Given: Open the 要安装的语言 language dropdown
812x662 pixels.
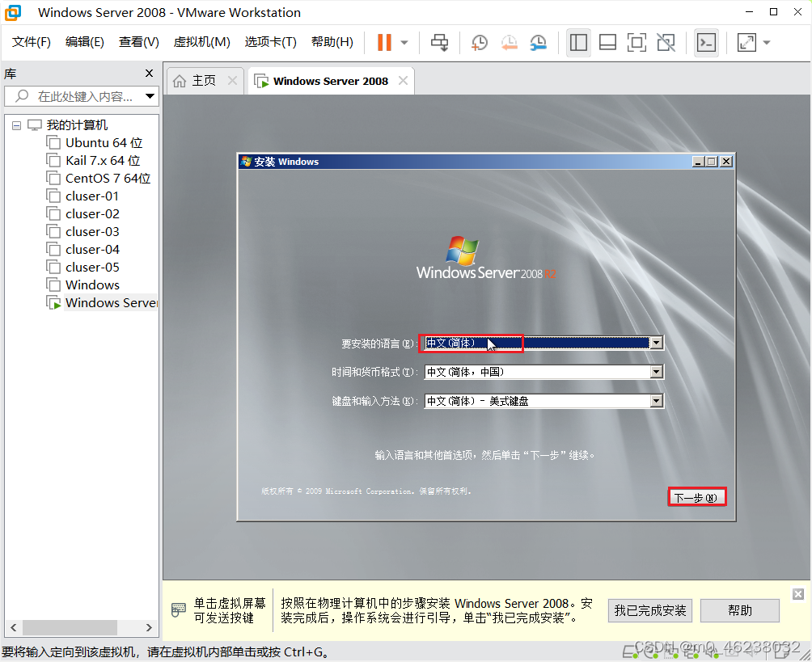Looking at the screenshot, I should tap(656, 343).
